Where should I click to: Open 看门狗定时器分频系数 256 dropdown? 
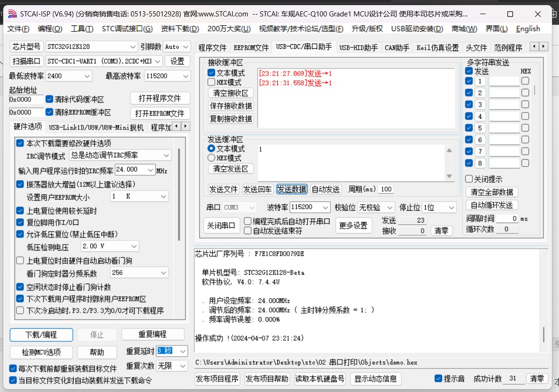pos(139,273)
